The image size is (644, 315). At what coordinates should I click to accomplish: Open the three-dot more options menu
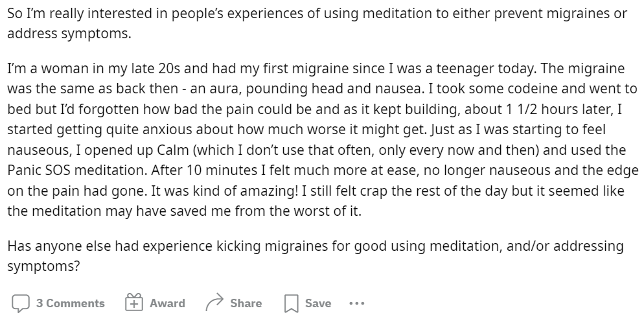point(356,303)
